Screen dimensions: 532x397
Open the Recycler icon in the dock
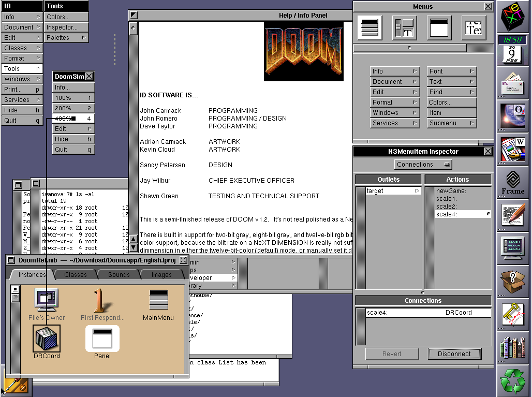click(x=513, y=380)
